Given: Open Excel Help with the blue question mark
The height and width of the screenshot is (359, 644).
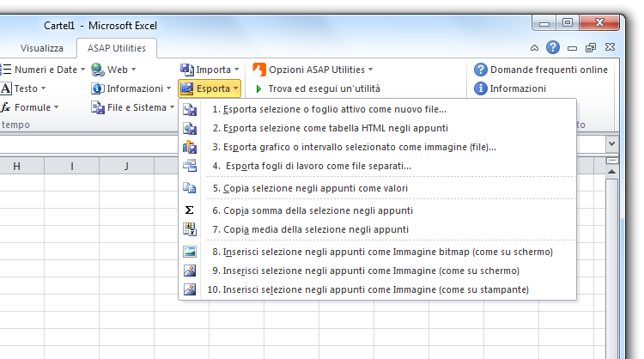Looking at the screenshot, I should [x=553, y=47].
